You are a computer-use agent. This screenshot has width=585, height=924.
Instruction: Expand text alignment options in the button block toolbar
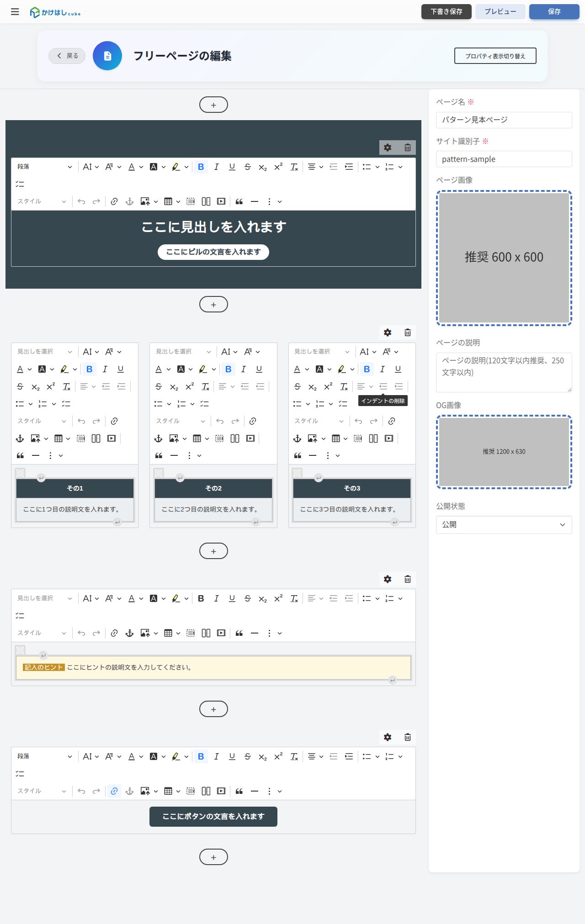click(x=315, y=756)
